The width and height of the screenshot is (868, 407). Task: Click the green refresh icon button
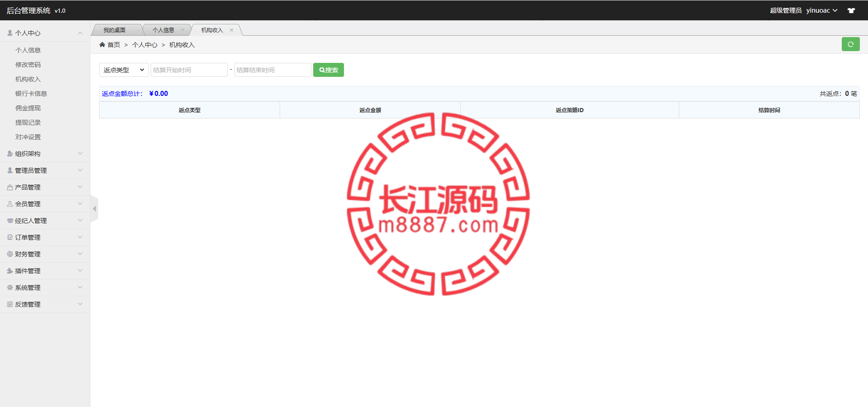coord(850,44)
